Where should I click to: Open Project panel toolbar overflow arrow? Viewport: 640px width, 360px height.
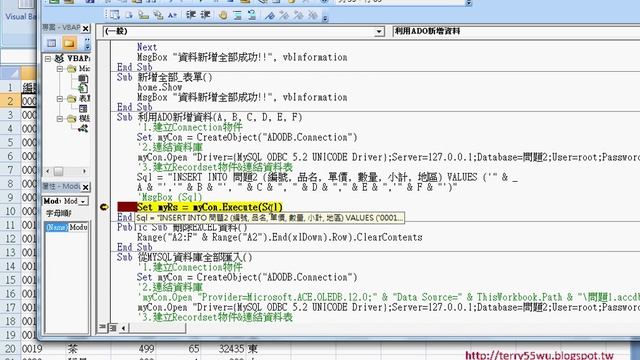pyautogui.click(x=87, y=43)
